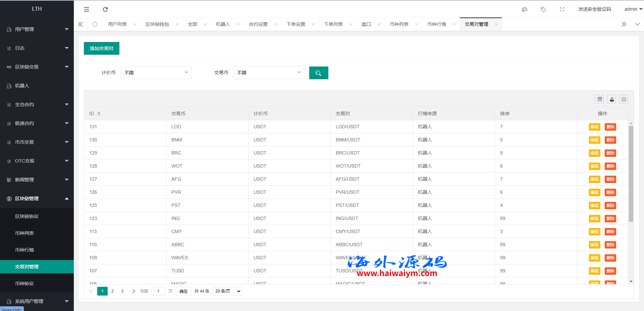Open the 20 条/页 page size selector
This screenshot has height=311, width=644.
(x=227, y=291)
